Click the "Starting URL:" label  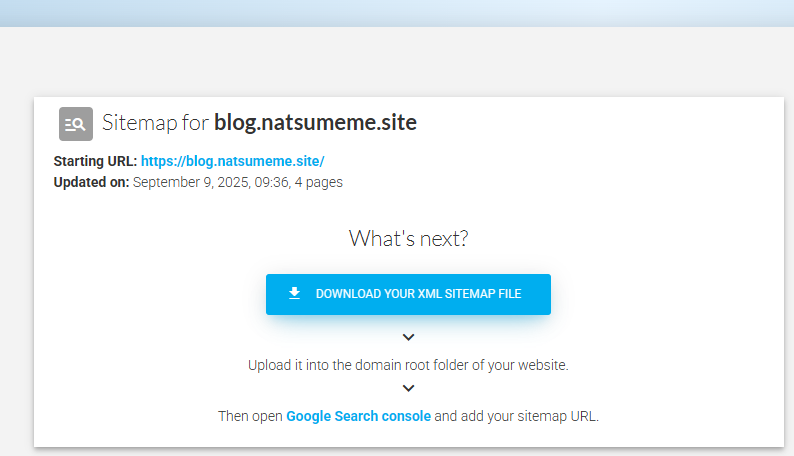[x=95, y=161]
